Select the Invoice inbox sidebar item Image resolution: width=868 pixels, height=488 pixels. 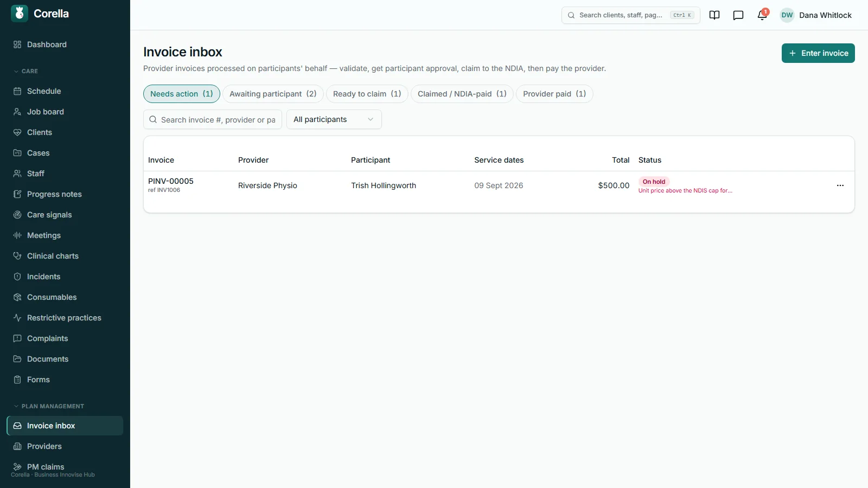pos(65,426)
